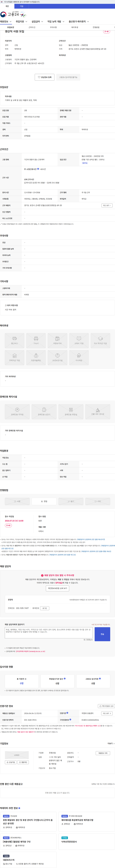Toggle the 열람제한 company button
Viewport: 115px width, 868px height.
[x=23, y=762]
